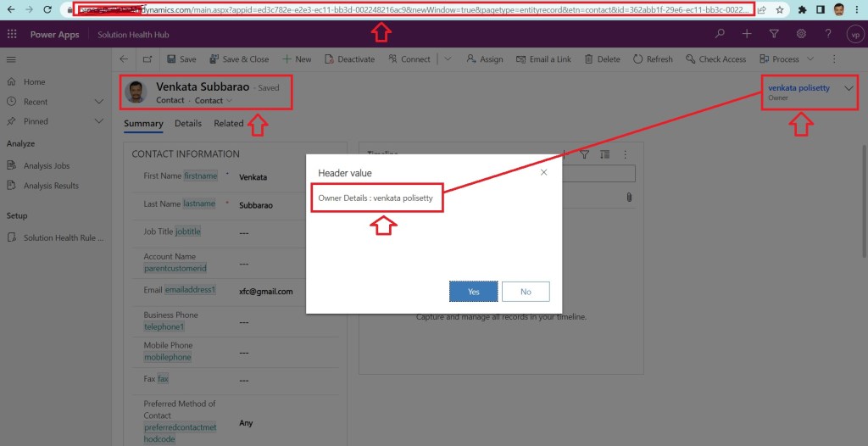Screen dimensions: 868x446
Task: Expand the Pinned navigation section
Action: [x=98, y=121]
